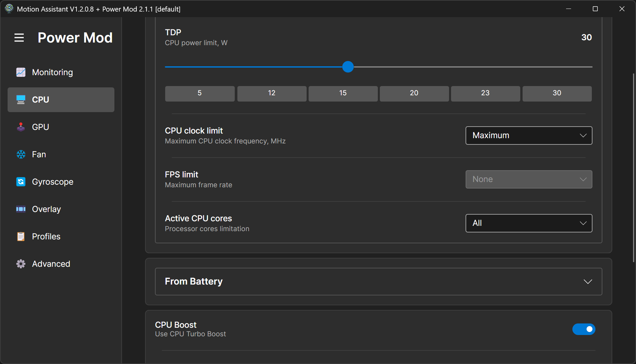Image resolution: width=636 pixels, height=364 pixels.
Task: Open the CPU clock limit dropdown
Action: (x=529, y=136)
